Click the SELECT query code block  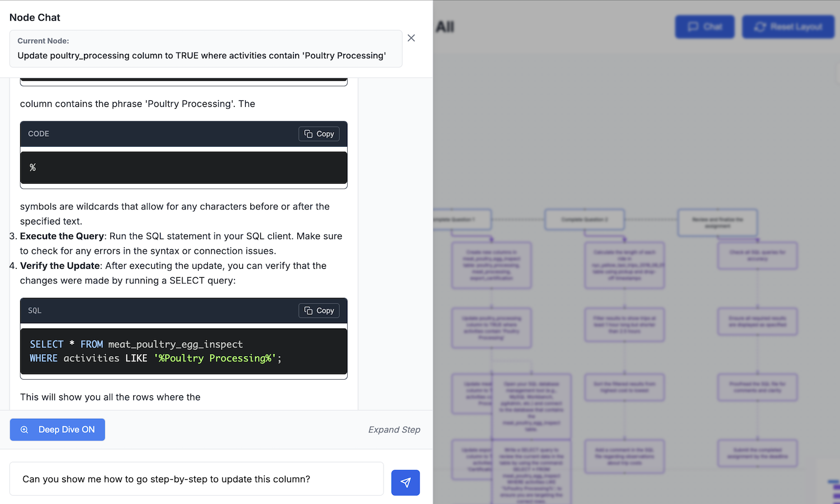184,351
